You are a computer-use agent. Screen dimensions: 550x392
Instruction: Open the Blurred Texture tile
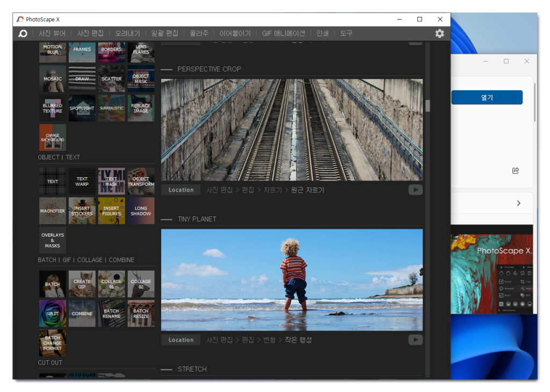(53, 108)
